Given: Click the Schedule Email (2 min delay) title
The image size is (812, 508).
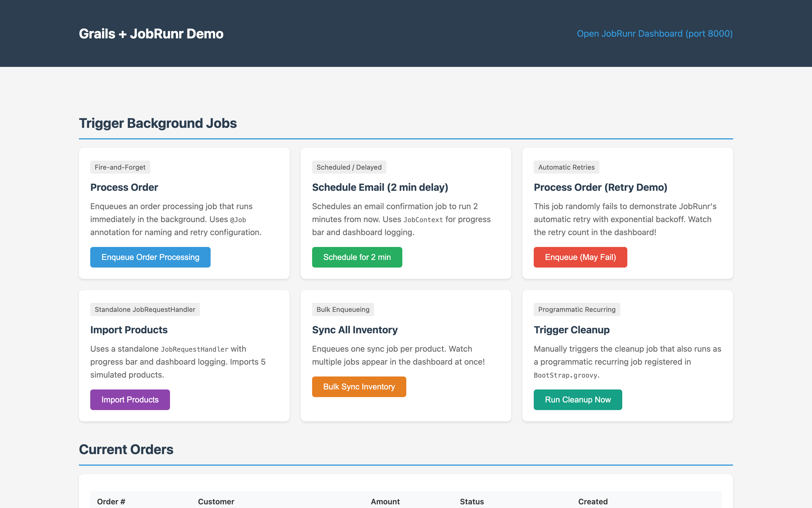Looking at the screenshot, I should point(380,187).
